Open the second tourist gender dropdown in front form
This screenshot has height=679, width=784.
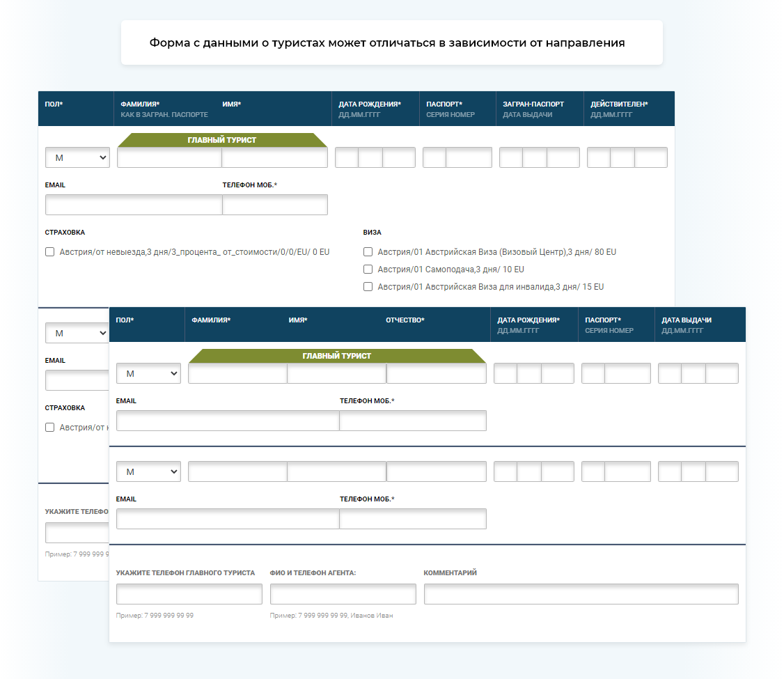148,472
